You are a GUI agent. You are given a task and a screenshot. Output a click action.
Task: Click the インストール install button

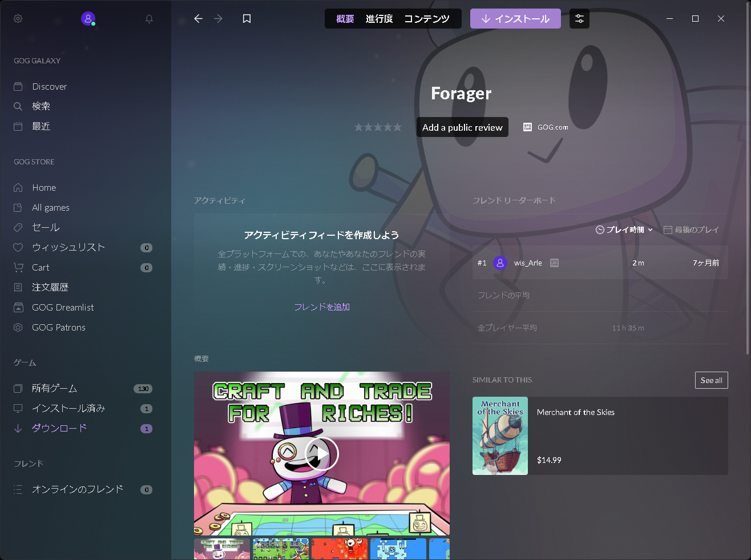(515, 19)
